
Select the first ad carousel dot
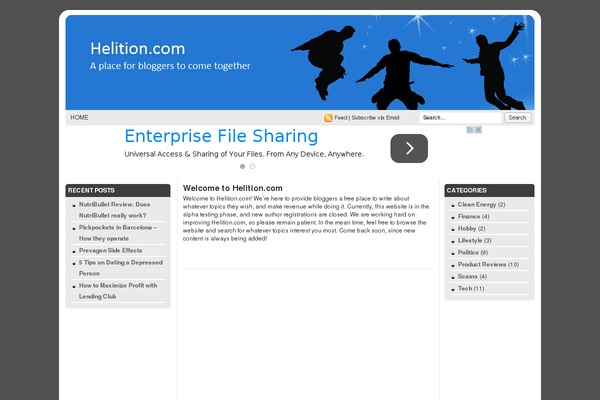pos(242,167)
